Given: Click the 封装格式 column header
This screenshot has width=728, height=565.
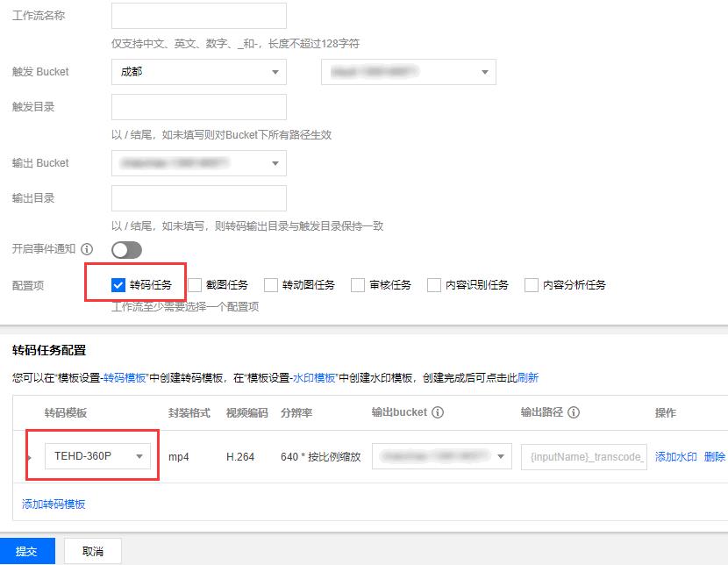Looking at the screenshot, I should [x=189, y=412].
